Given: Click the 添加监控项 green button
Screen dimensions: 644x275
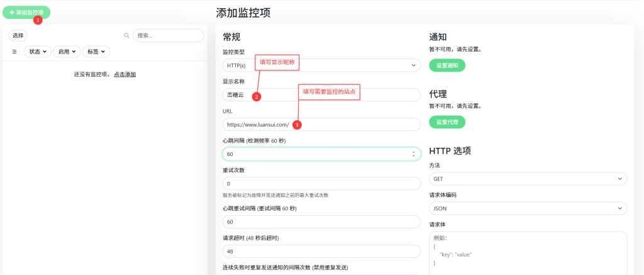Looking at the screenshot, I should click(x=26, y=13).
